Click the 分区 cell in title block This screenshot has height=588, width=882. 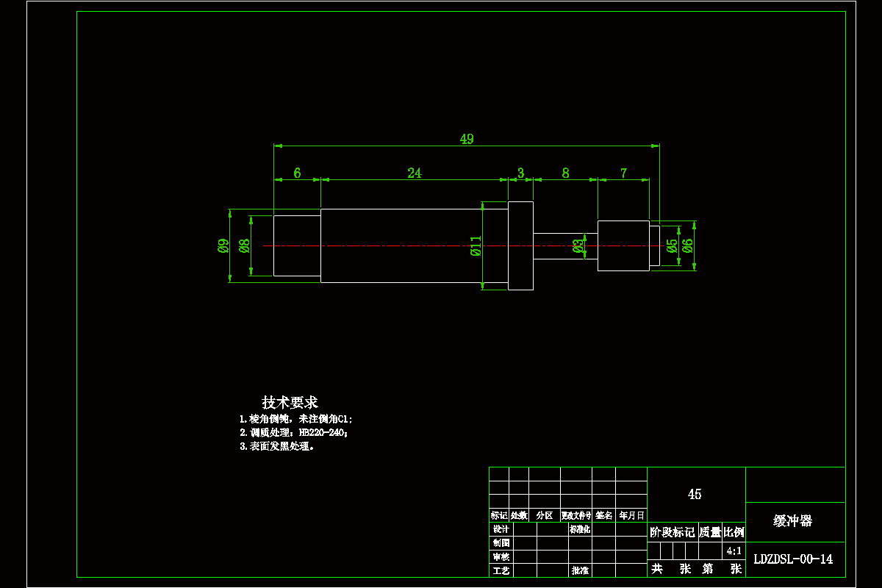pos(545,516)
